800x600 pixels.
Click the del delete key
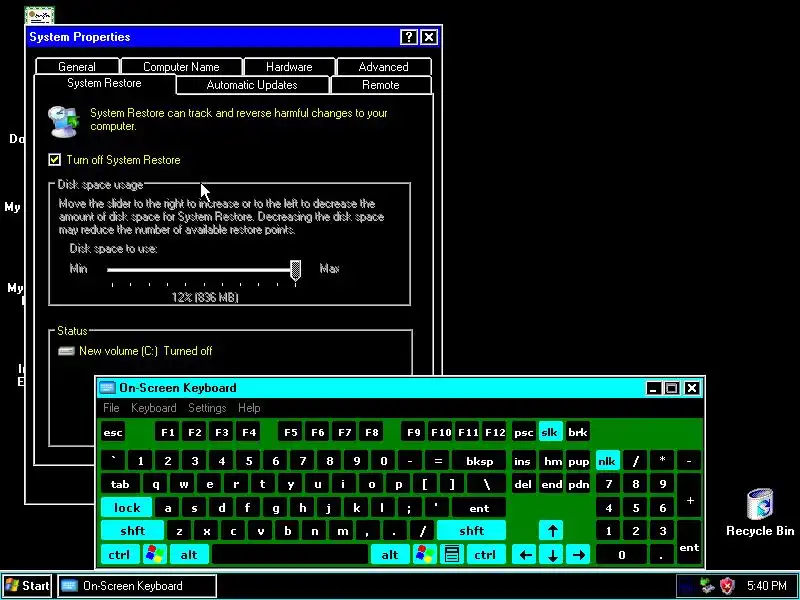coord(523,484)
